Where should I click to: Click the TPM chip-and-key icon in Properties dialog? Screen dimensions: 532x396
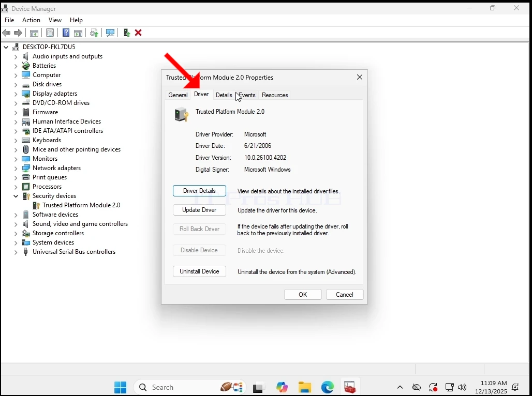click(181, 114)
